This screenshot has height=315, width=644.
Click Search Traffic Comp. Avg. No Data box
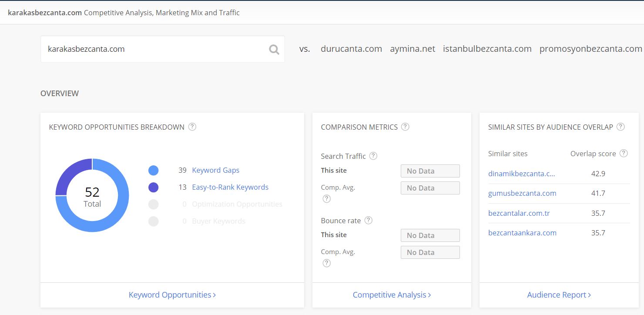430,188
